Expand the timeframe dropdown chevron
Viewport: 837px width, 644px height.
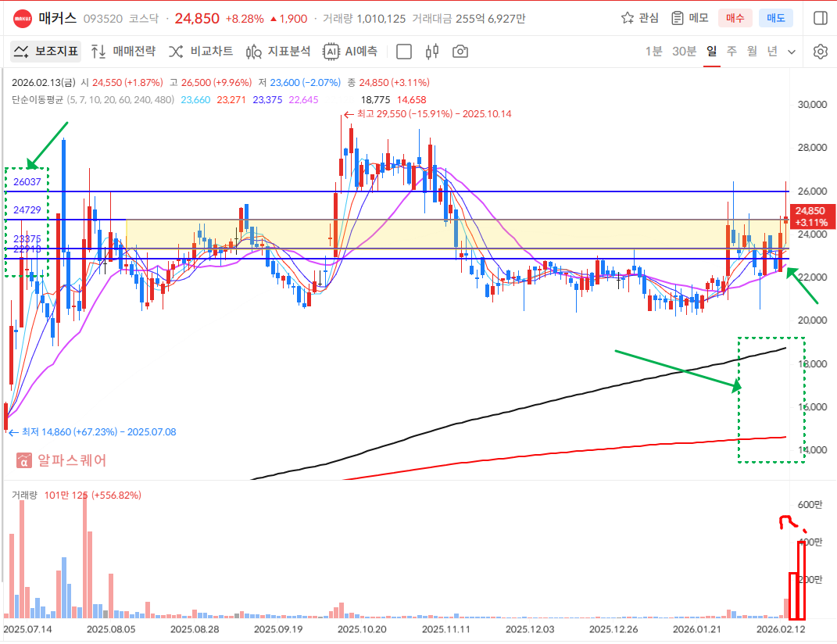[x=792, y=52]
